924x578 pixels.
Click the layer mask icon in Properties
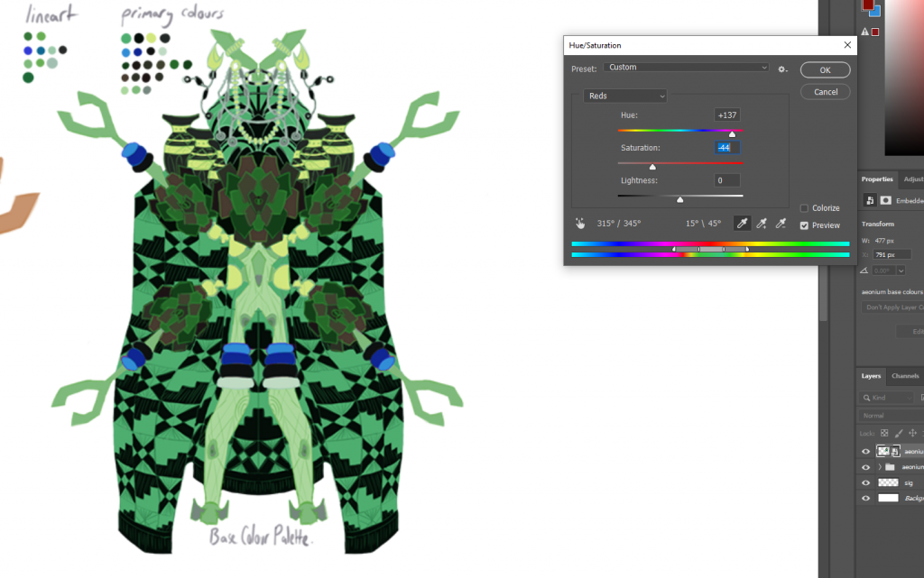tap(886, 201)
